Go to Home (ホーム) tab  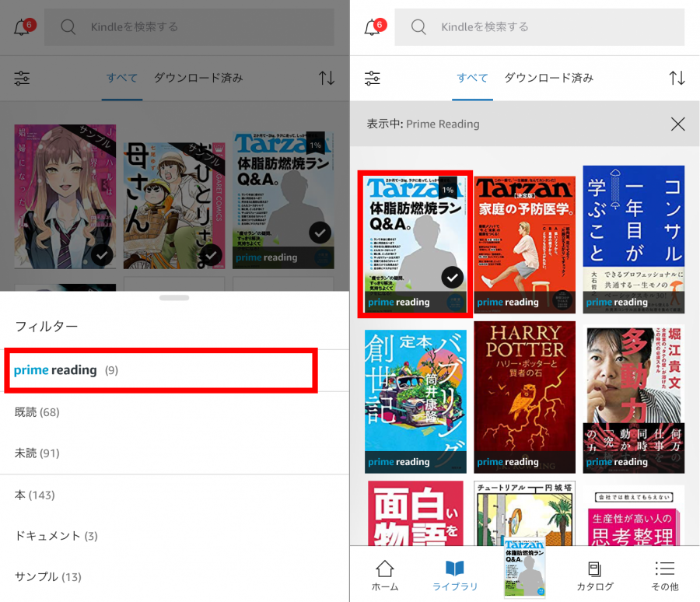[385, 576]
